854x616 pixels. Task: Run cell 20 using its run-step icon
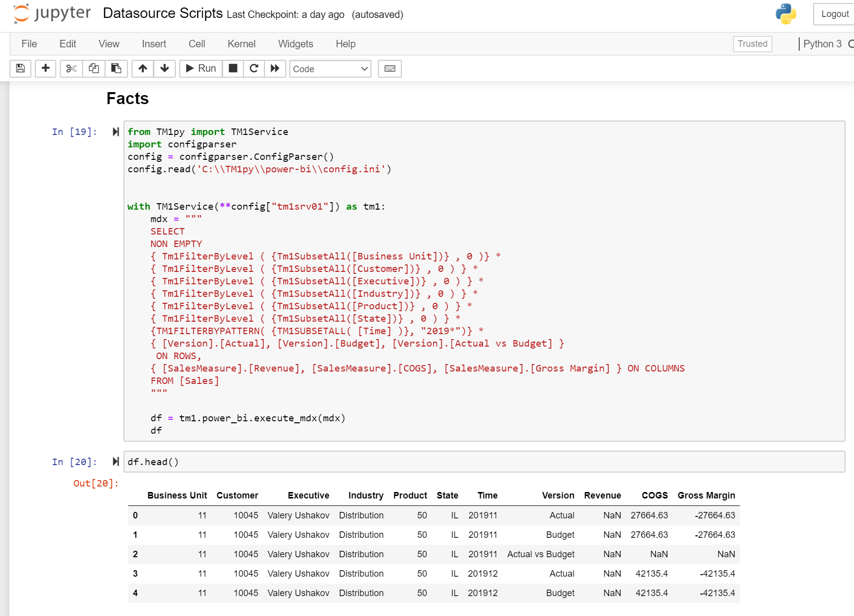[x=116, y=462]
